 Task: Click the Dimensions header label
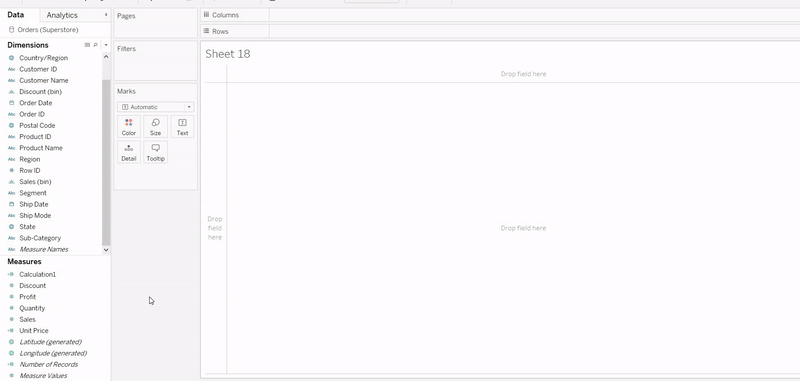28,45
